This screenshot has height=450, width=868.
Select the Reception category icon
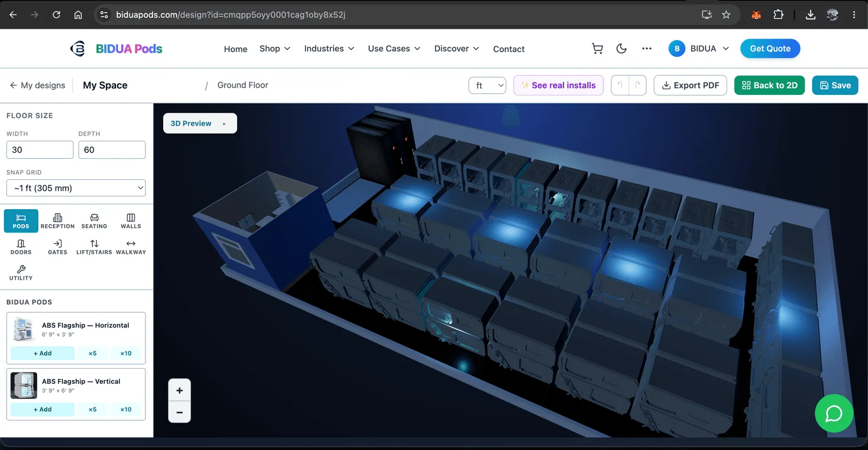tap(58, 221)
